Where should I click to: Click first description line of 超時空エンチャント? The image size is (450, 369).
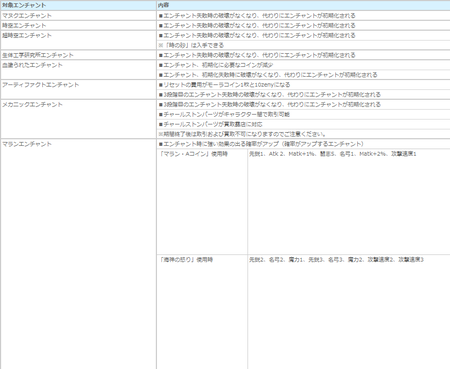(x=257, y=35)
